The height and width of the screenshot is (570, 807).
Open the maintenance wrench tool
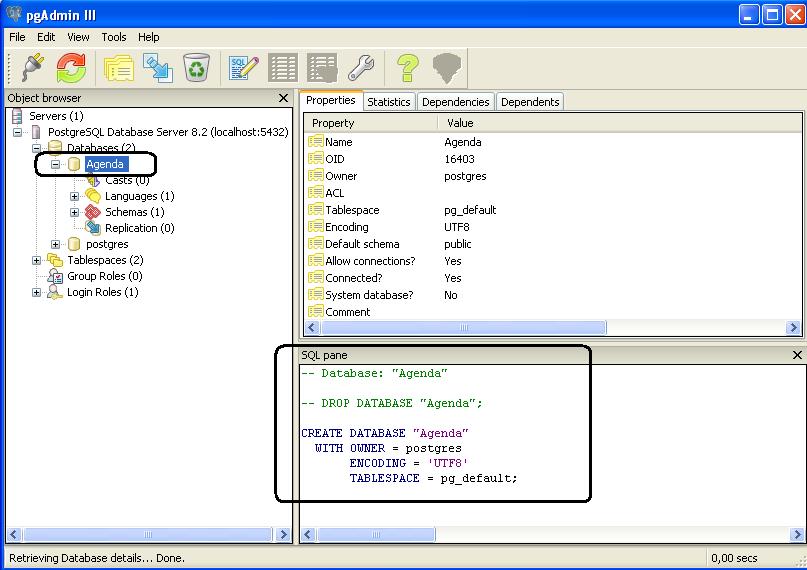tap(361, 67)
